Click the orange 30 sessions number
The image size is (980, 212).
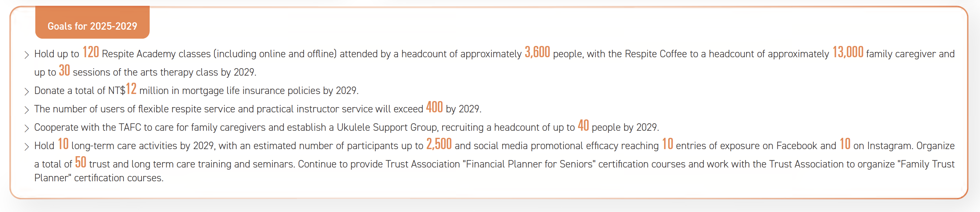[64, 71]
